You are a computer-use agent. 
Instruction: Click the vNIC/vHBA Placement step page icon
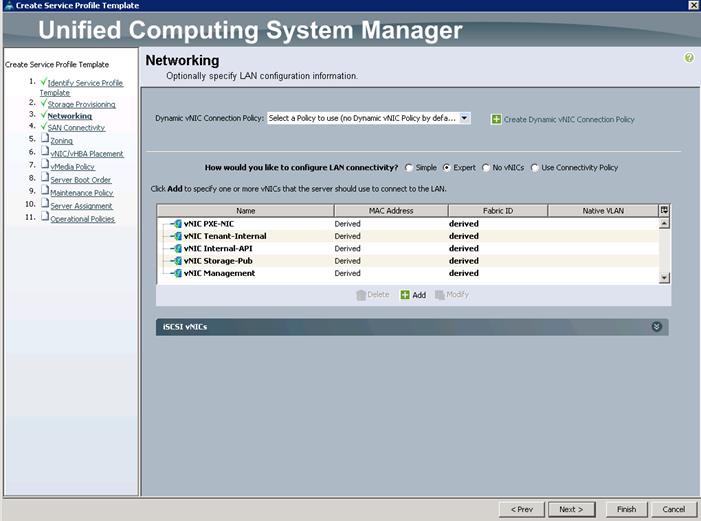pyautogui.click(x=45, y=151)
